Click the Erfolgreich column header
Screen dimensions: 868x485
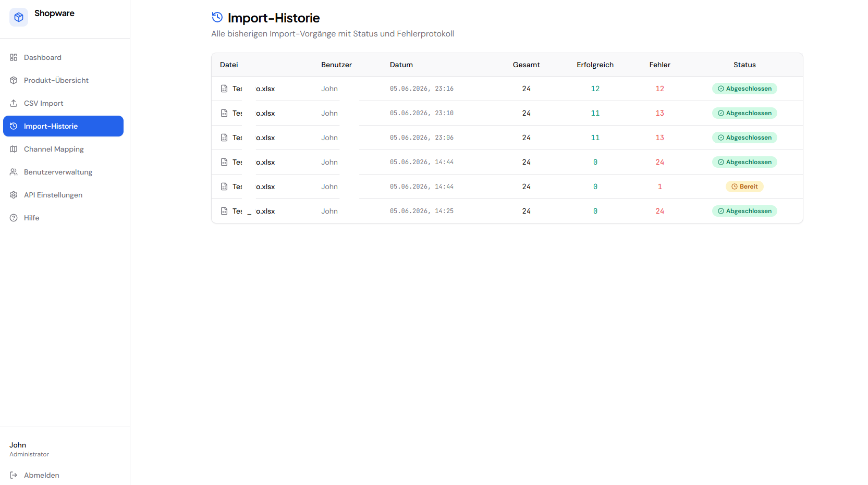point(595,65)
